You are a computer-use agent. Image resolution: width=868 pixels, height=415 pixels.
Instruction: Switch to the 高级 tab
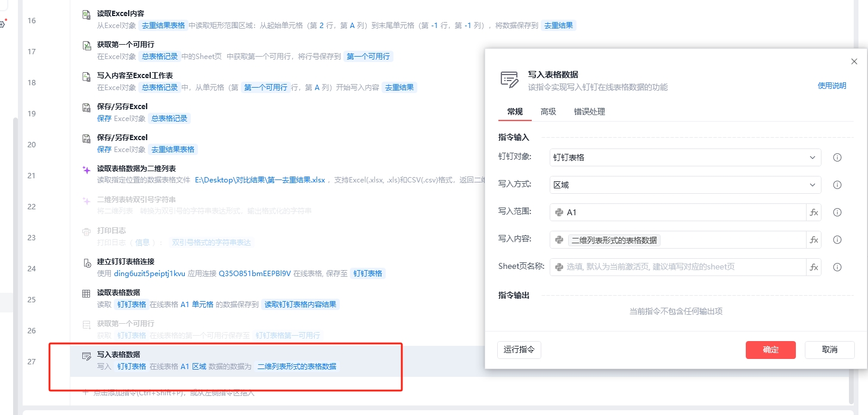click(548, 112)
